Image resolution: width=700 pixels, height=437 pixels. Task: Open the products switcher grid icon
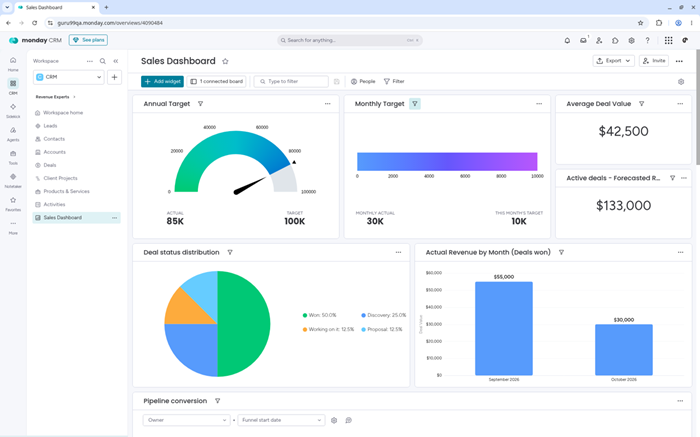(668, 40)
